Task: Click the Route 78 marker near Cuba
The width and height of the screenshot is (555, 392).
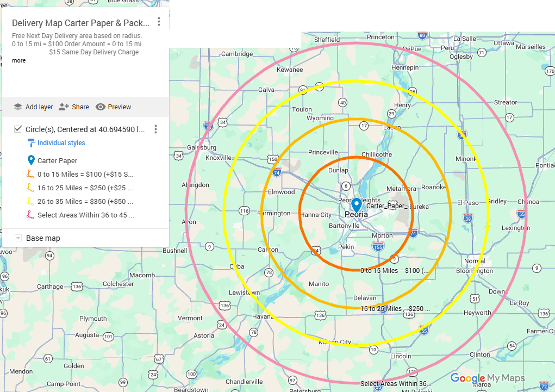Action: [269, 272]
